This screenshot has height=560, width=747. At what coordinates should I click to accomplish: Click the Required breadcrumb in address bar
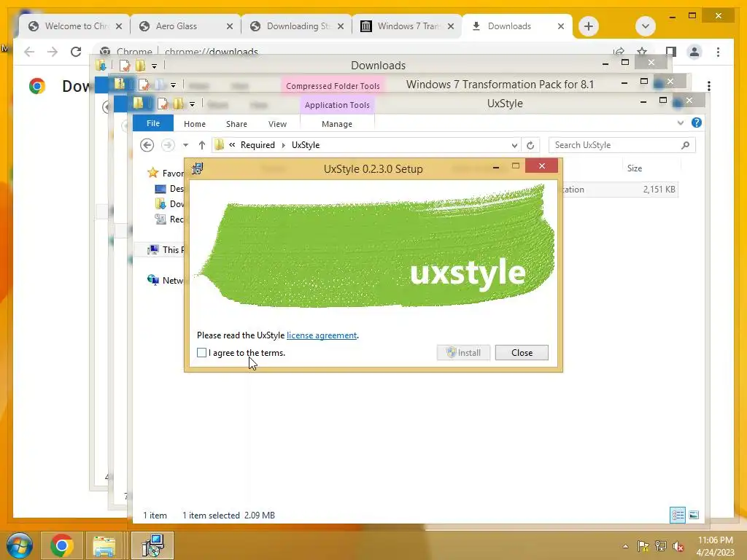tap(258, 145)
